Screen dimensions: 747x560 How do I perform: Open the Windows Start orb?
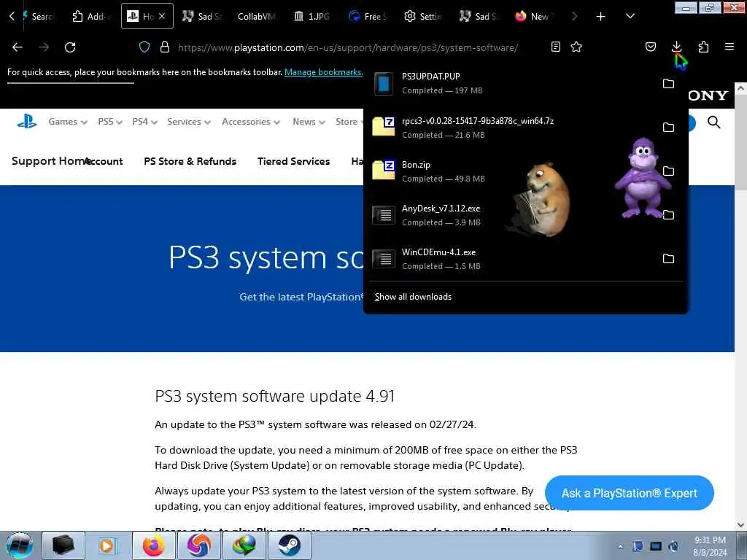[x=20, y=545]
